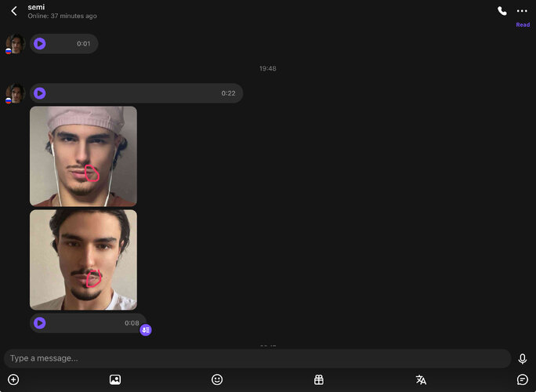Open the translate tool

point(421,379)
